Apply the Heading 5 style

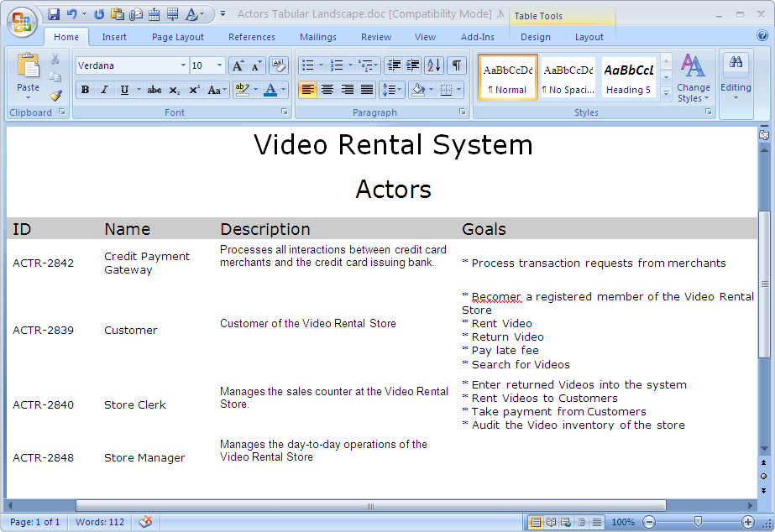coord(628,77)
